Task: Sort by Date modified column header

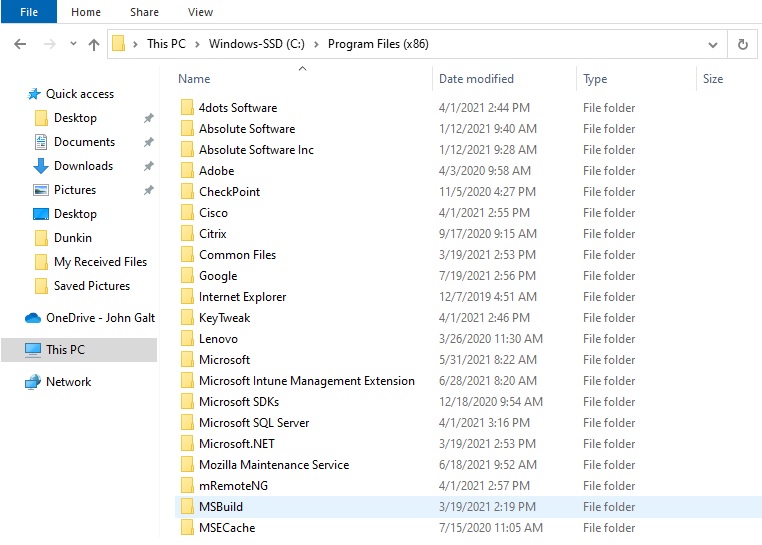Action: click(476, 79)
